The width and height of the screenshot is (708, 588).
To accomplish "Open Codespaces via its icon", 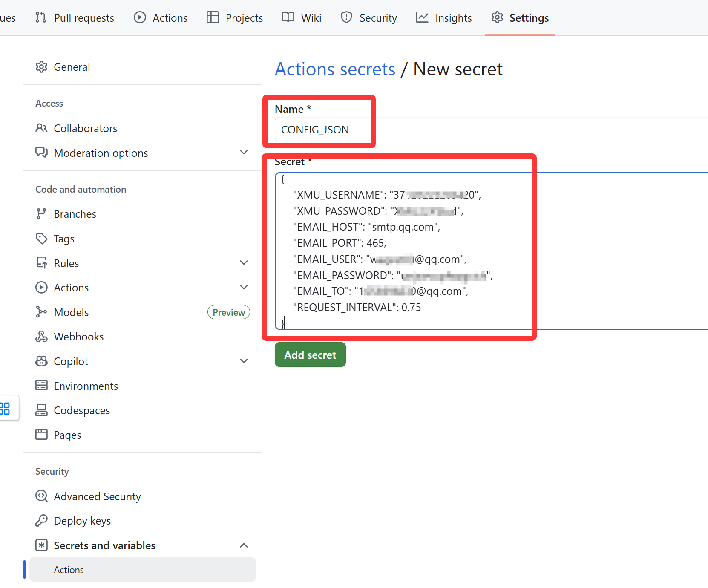I will pyautogui.click(x=41, y=410).
